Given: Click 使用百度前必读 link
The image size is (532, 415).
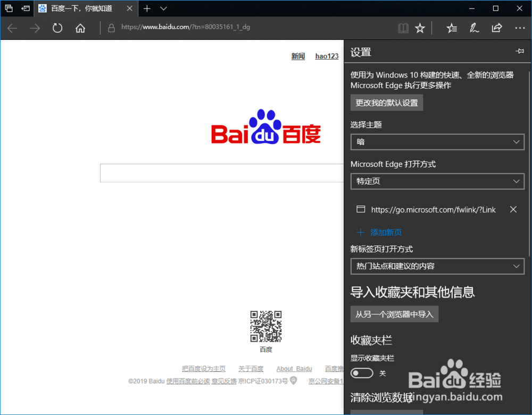Looking at the screenshot, I should point(188,382).
